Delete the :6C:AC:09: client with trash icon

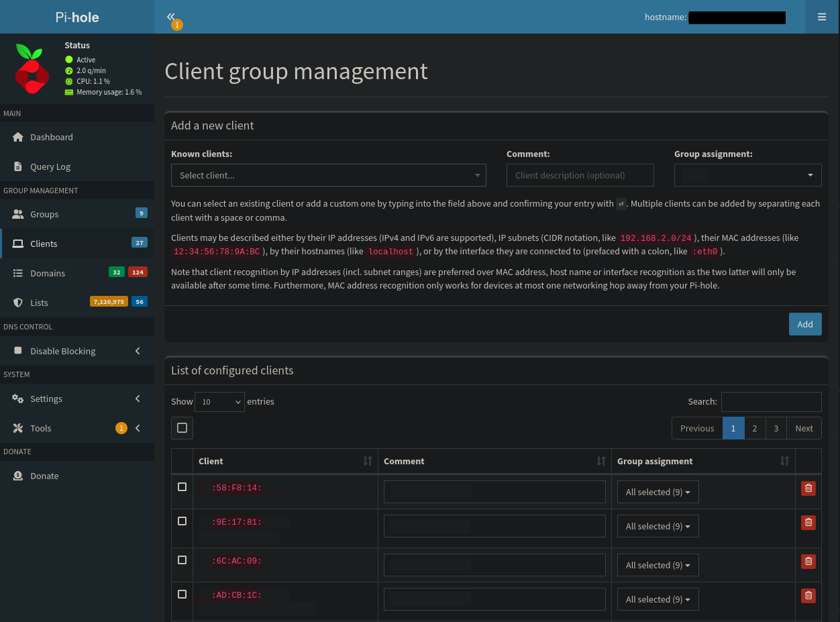point(808,561)
